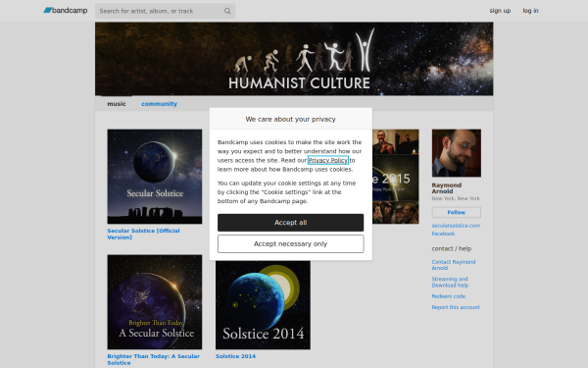Open the log in link
Viewport: 588px width, 368px height.
530,11
